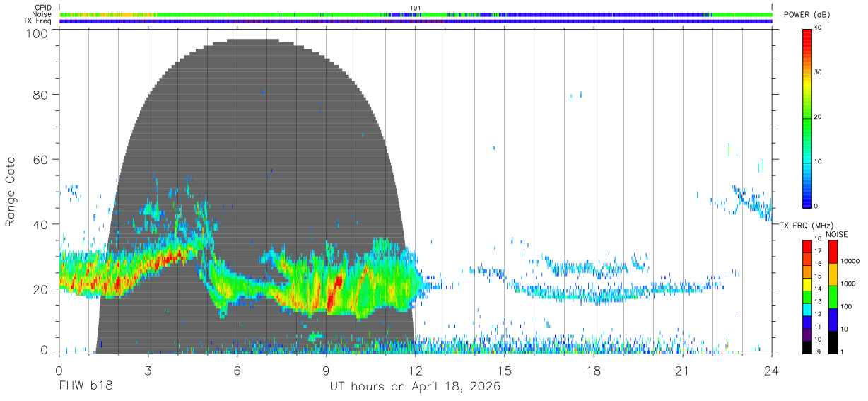Viewport: 868px width, 401px height.
Task: Click the 40 tick on Range Gate axis
Action: pyautogui.click(x=40, y=225)
